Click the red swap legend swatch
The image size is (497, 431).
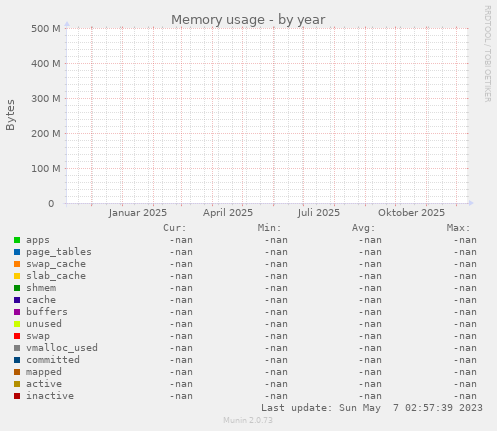17,336
